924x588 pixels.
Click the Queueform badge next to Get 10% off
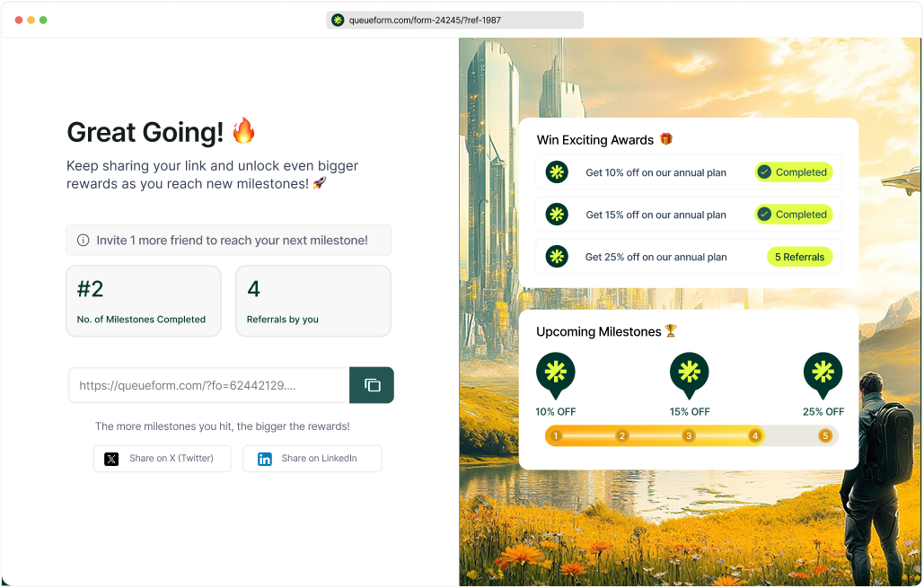(x=557, y=171)
